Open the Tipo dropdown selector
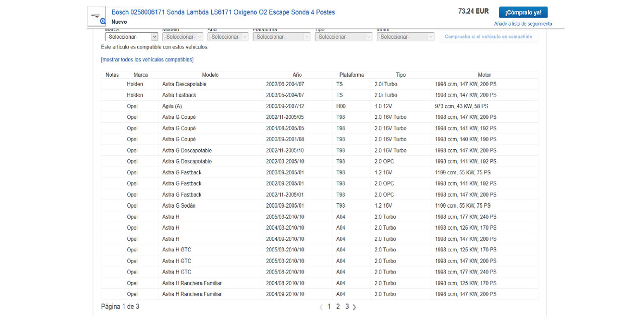Viewport: 644px width, 328px height. 344,37
